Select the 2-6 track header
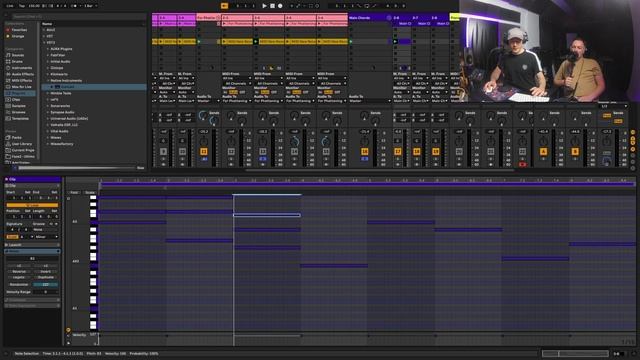The image size is (640, 360). (402, 18)
